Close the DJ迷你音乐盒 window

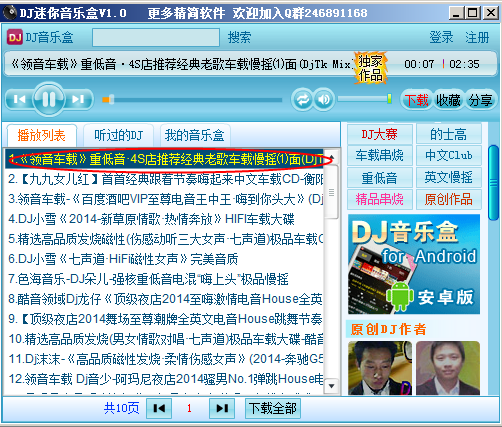click(x=491, y=13)
